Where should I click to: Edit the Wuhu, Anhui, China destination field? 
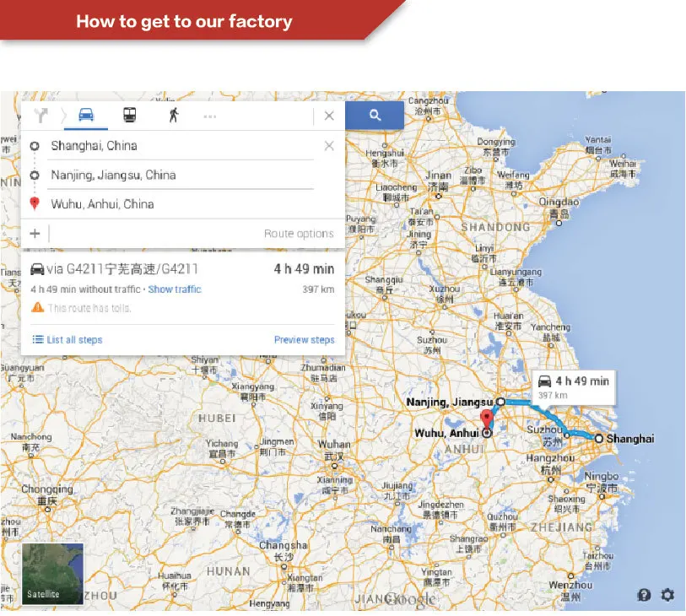[181, 204]
